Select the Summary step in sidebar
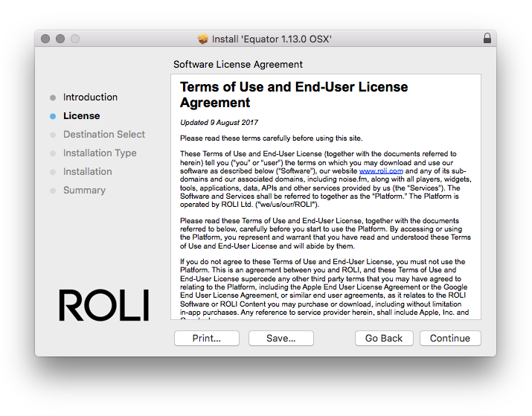 point(84,191)
